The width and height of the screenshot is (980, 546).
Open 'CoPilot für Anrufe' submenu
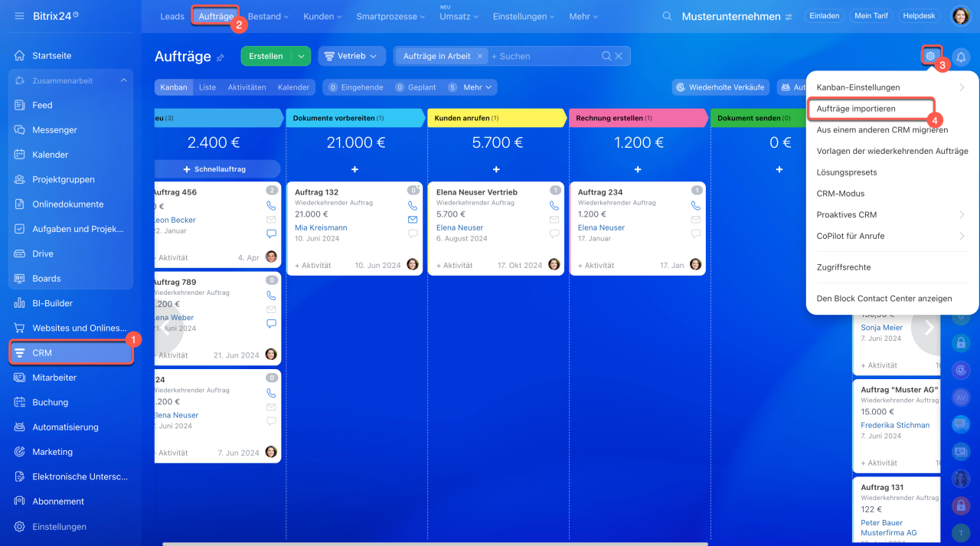coord(892,236)
